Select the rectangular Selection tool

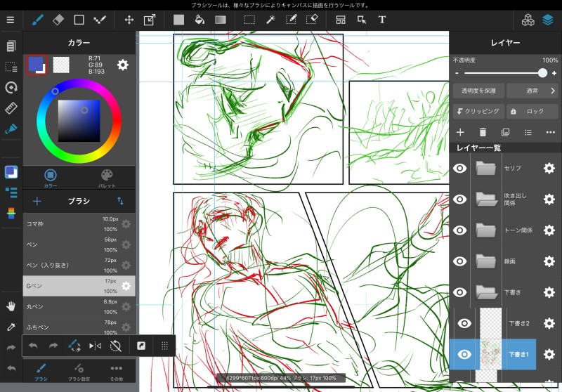tap(249, 20)
